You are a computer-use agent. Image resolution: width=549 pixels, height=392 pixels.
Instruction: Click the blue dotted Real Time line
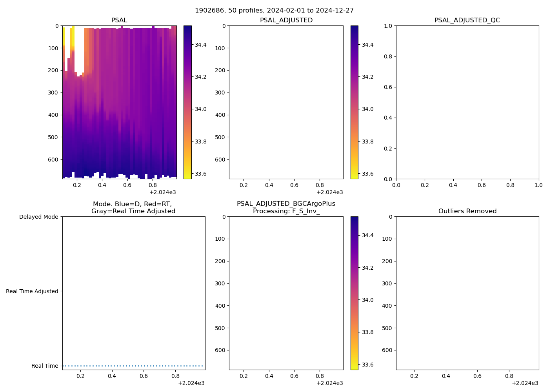pos(133,366)
